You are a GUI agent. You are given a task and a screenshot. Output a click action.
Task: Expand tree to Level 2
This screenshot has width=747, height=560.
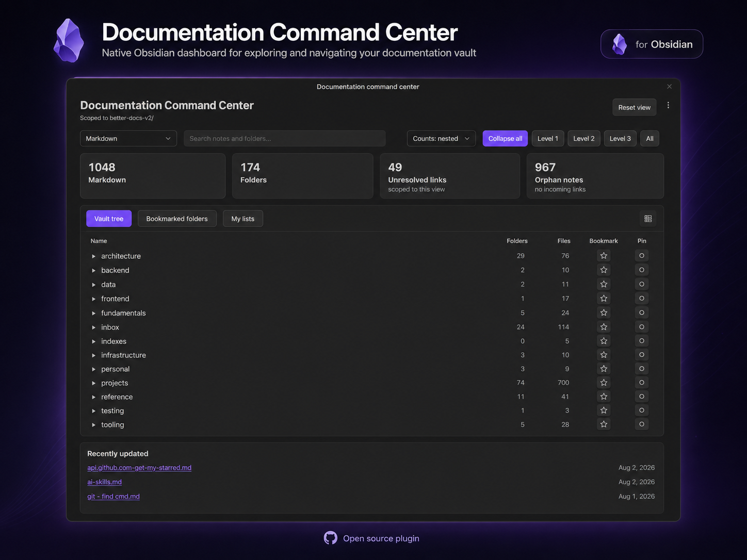click(x=584, y=138)
